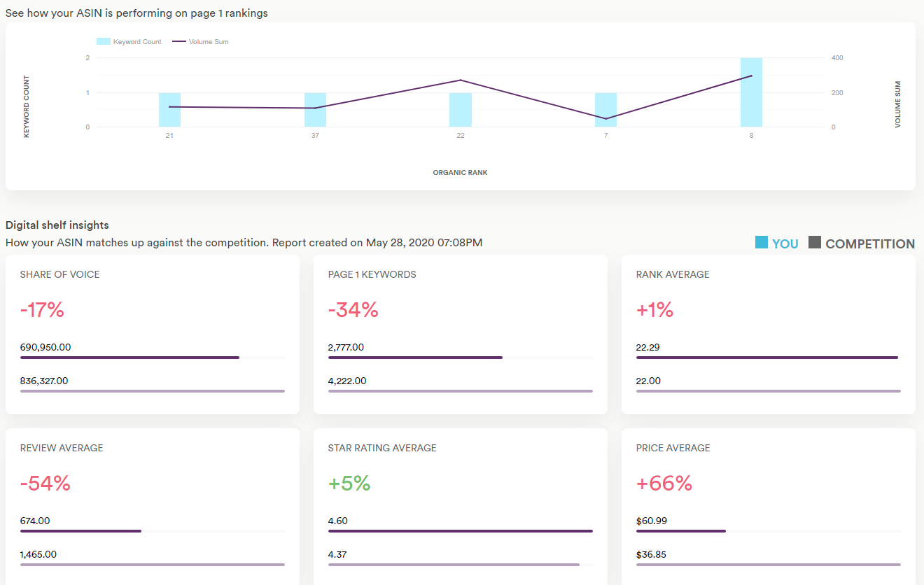Click the page 1 rankings description text
This screenshot has width=924, height=585.
tap(136, 13)
